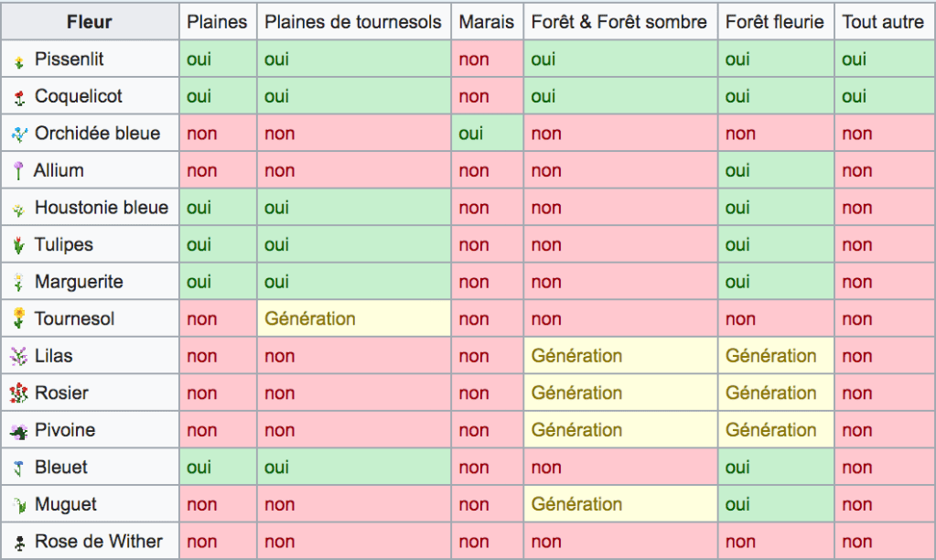
Task: Click the Lilas lilac bush icon
Action: [19, 356]
